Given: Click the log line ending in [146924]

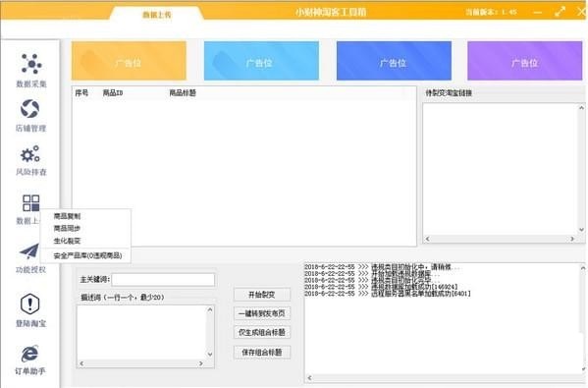Looking at the screenshot, I should pos(381,287).
